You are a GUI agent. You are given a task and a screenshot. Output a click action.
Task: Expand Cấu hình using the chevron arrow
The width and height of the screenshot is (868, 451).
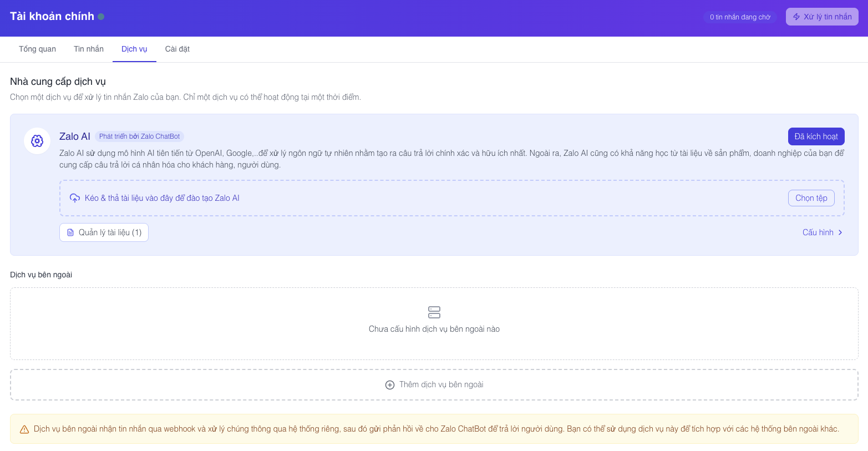coord(840,232)
